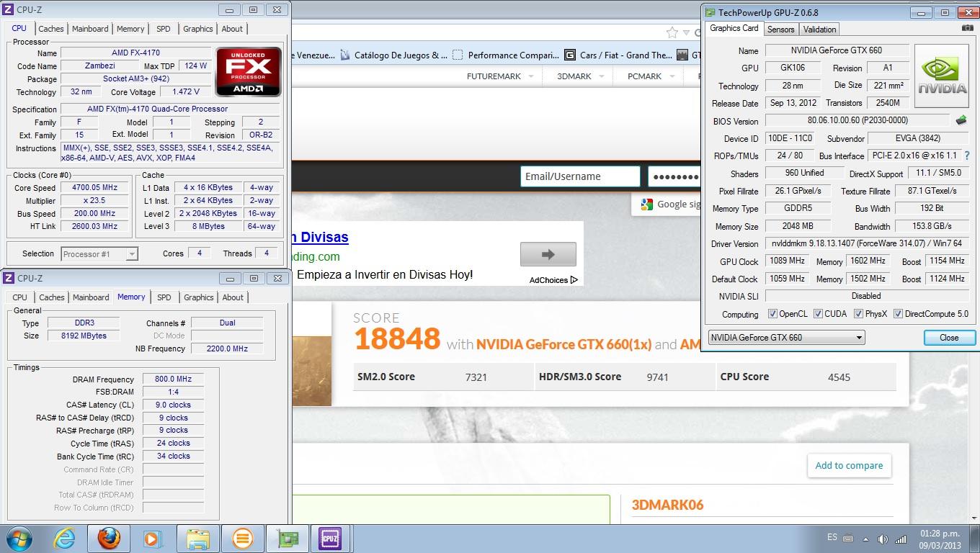Open Windows Media Player from taskbar
The image size is (980, 553).
152,539
